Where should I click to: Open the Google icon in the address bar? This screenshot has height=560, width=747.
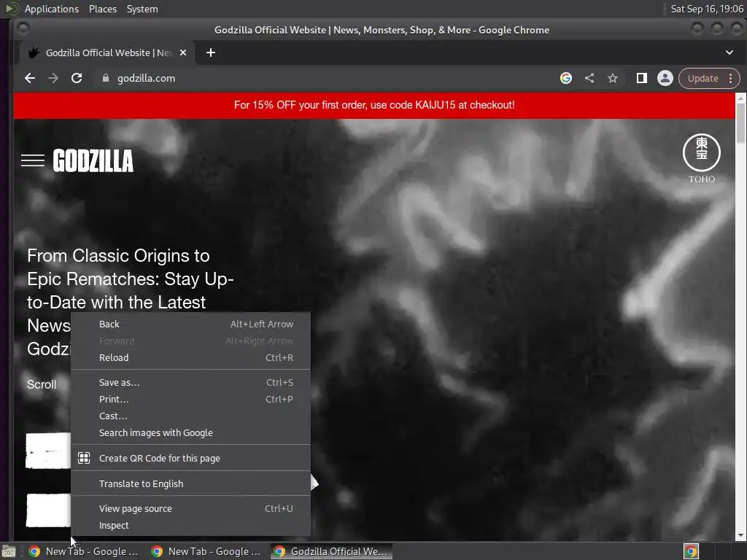pyautogui.click(x=566, y=78)
